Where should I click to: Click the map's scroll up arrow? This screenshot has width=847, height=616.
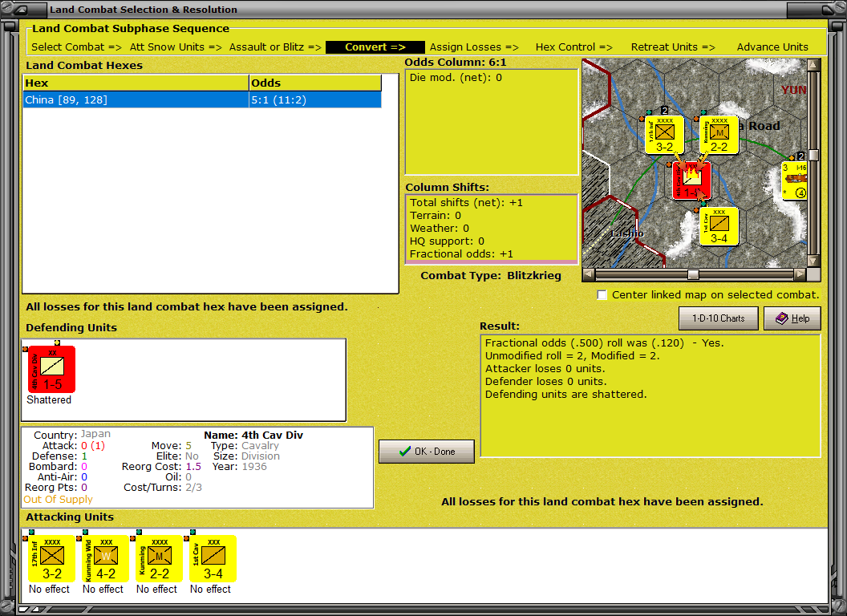point(813,66)
